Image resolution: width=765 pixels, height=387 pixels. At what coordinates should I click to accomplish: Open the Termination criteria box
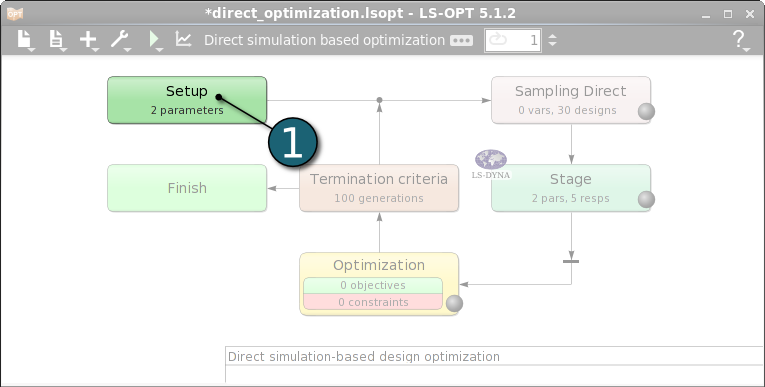pyautogui.click(x=379, y=188)
